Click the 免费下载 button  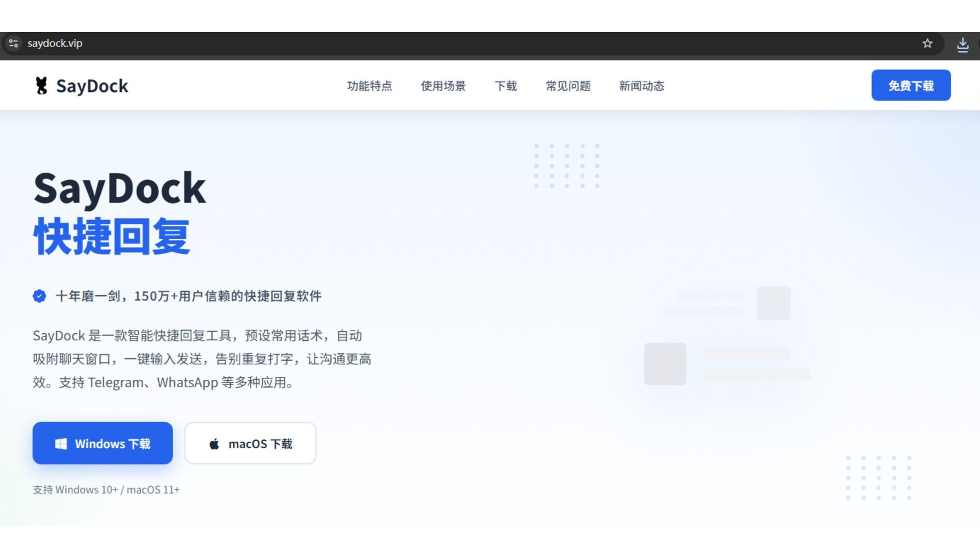[x=911, y=85]
